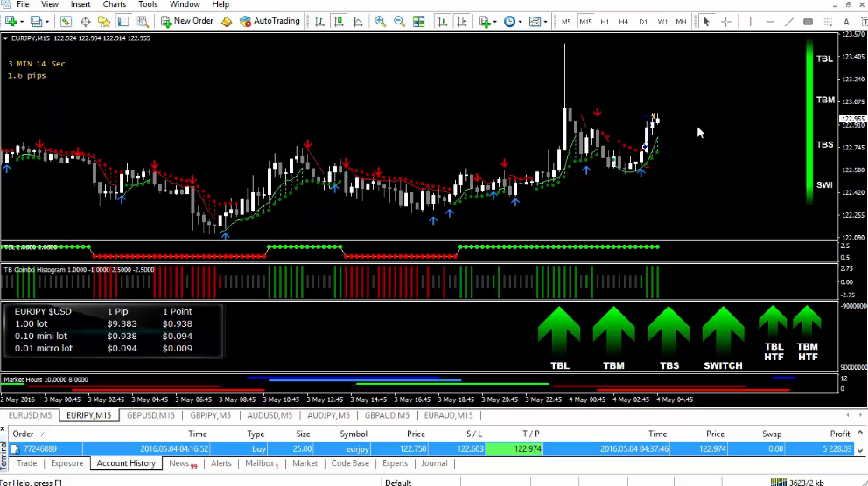Screen dimensions: 868x486
Task: Open the Profiles toolbar icon
Action: pos(36,22)
